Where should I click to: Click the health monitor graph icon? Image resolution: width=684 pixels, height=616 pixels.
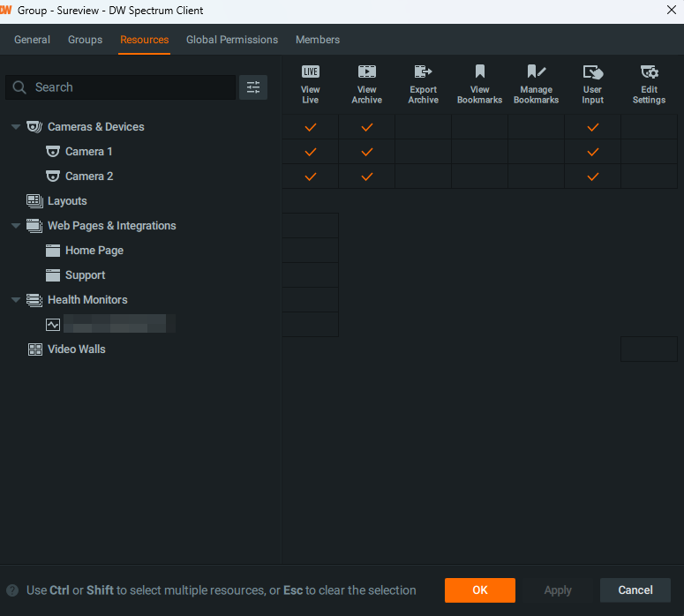[x=53, y=325]
